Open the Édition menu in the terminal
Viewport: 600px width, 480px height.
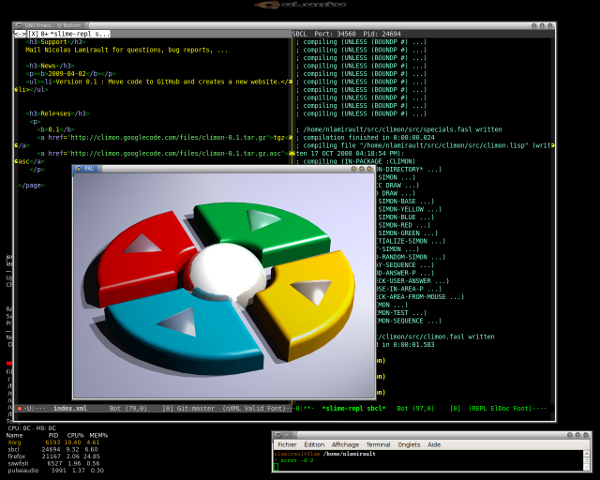pyautogui.click(x=314, y=444)
